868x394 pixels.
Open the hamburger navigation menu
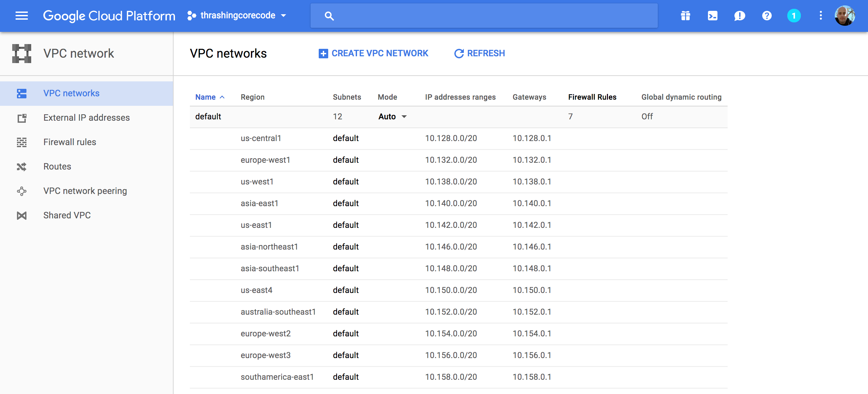coord(22,16)
